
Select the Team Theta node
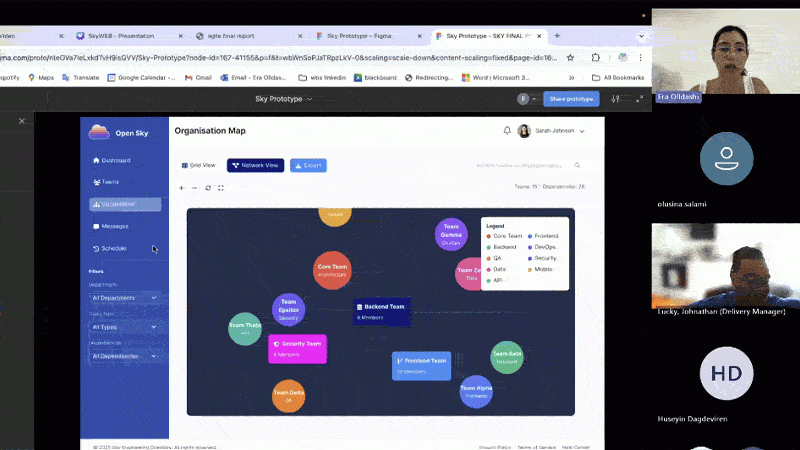(x=245, y=329)
